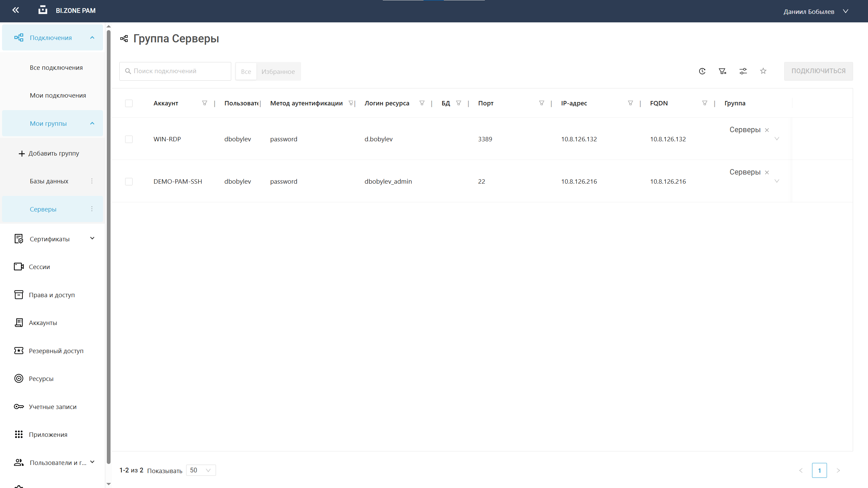Open the column settings sliders icon
This screenshot has height=488, width=868.
click(743, 71)
